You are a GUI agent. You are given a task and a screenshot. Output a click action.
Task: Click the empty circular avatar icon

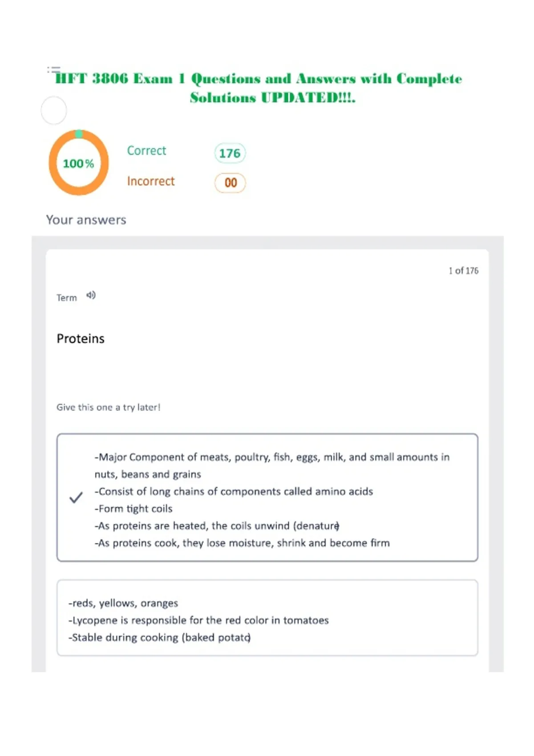(54, 110)
